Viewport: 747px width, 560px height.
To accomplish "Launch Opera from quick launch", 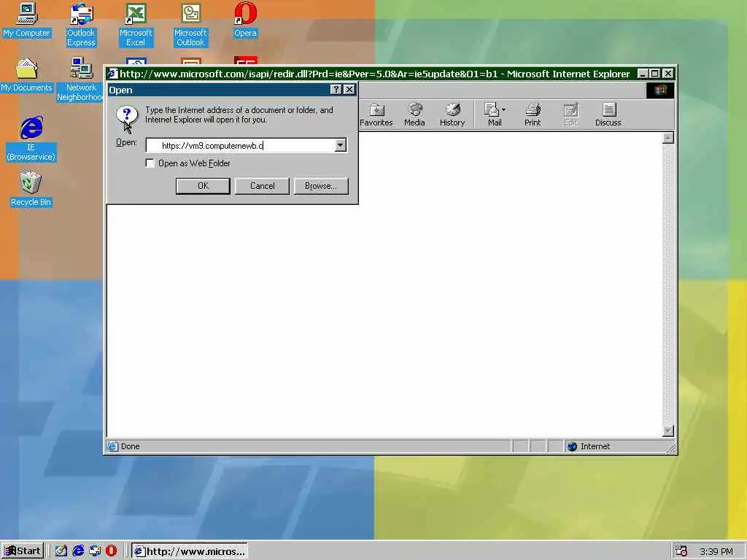I will tap(111, 551).
